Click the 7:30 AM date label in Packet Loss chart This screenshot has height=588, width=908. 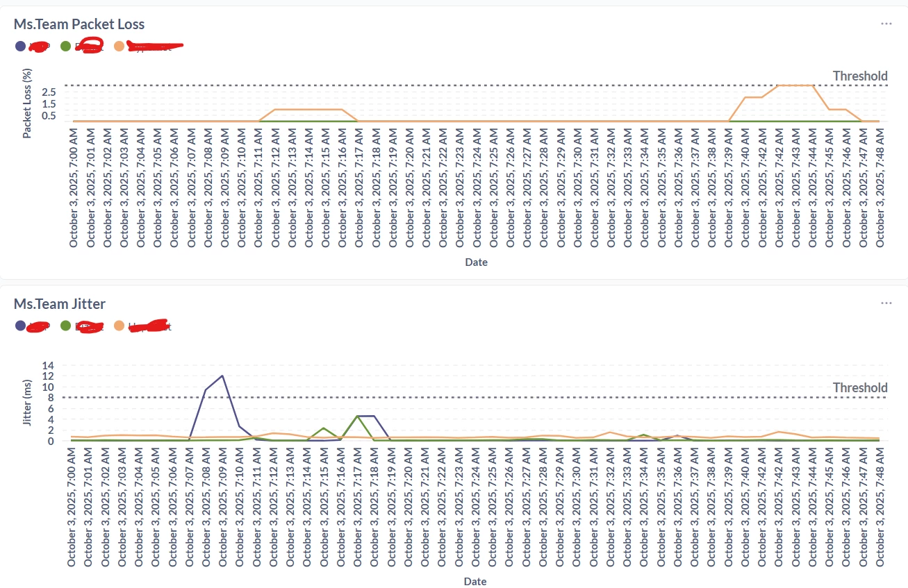click(x=578, y=187)
